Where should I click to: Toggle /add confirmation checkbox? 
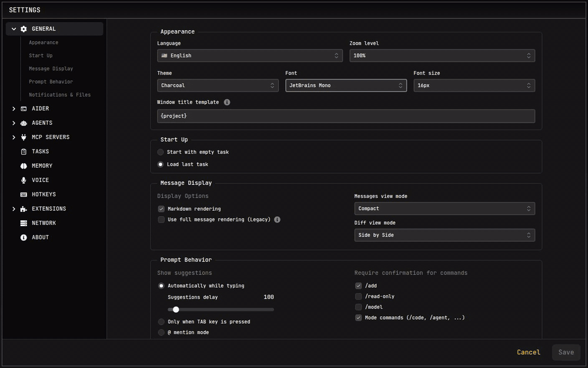(359, 286)
